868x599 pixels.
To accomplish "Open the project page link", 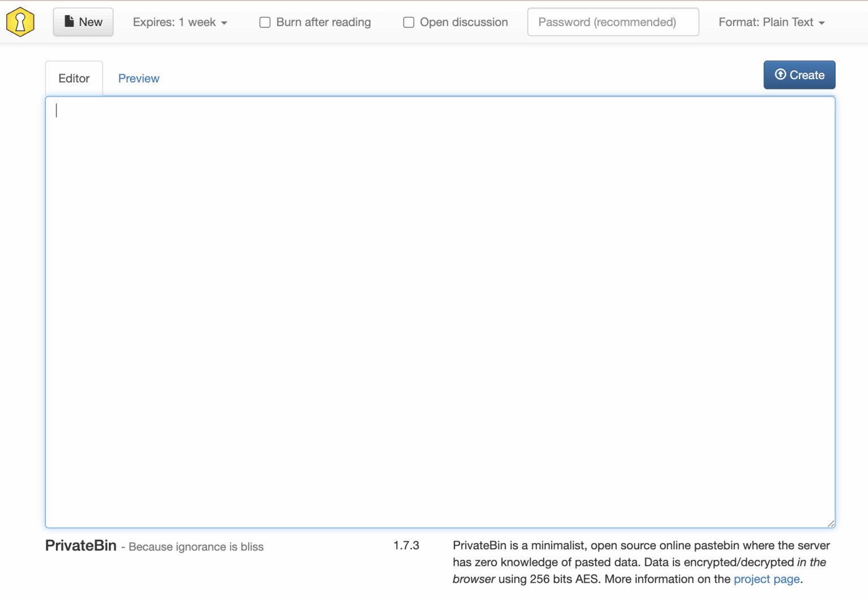I will (x=766, y=579).
